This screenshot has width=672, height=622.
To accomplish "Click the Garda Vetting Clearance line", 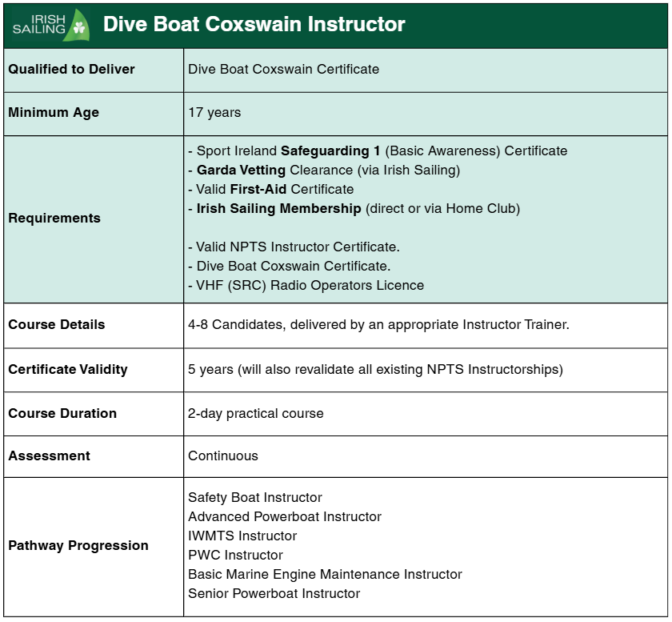I will [x=324, y=170].
